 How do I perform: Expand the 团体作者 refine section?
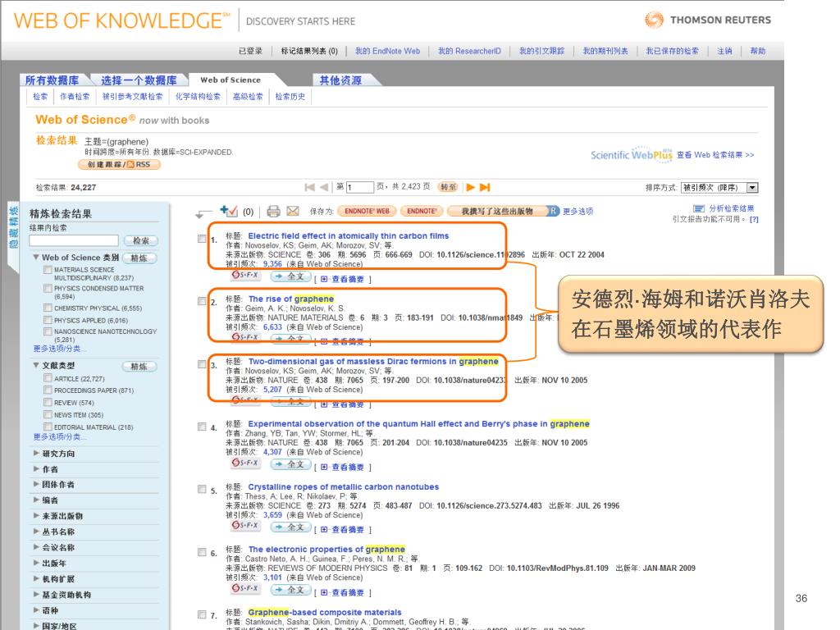pyautogui.click(x=36, y=484)
